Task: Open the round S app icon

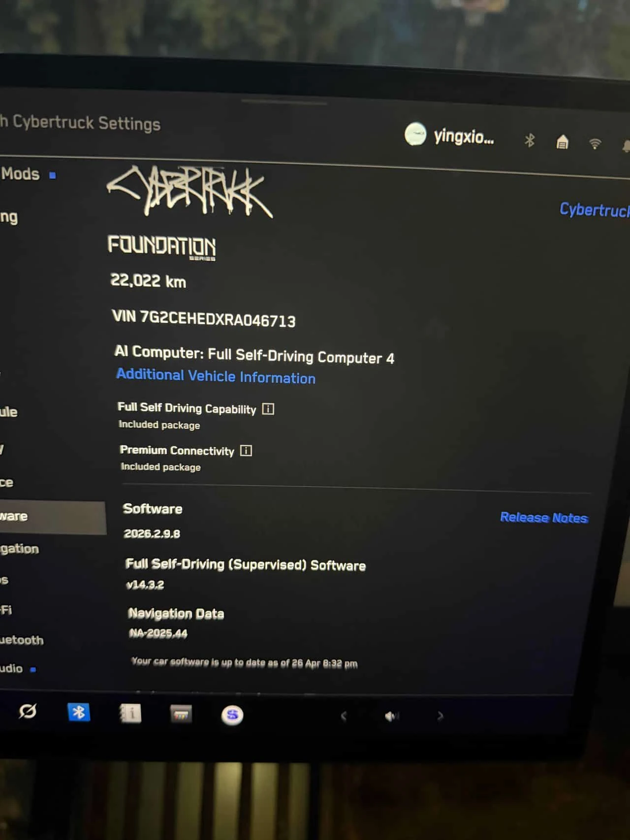Action: pos(232,715)
